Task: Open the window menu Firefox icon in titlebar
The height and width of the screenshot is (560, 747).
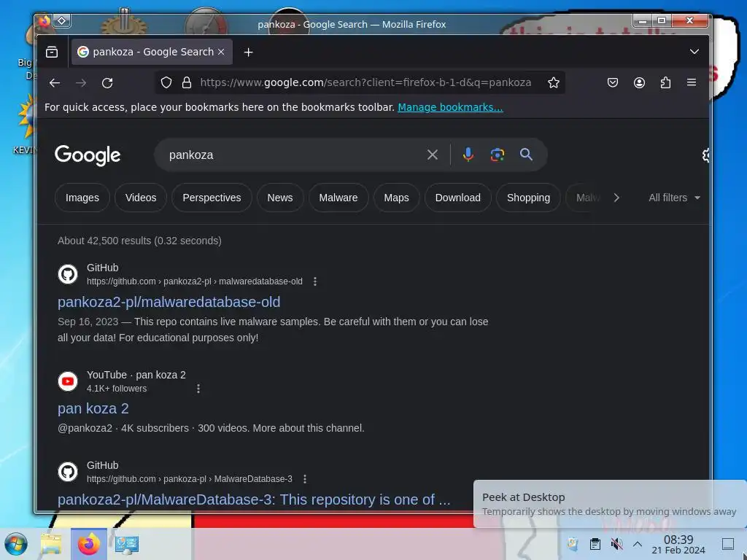Action: (44, 21)
